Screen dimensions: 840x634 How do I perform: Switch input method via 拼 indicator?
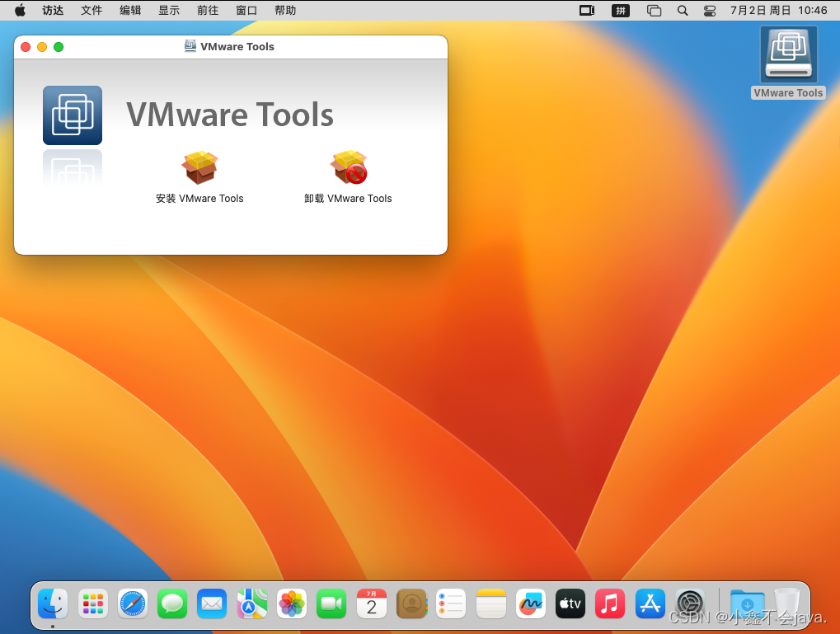coord(620,11)
